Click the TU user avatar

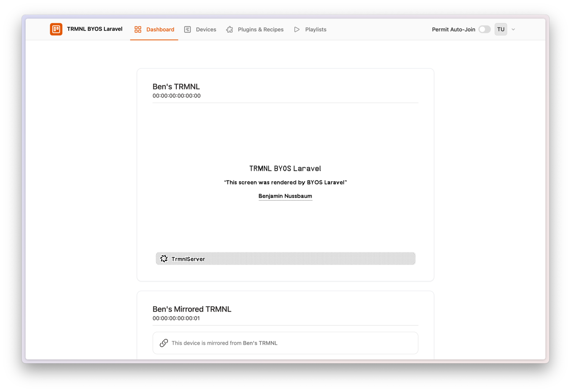coord(501,29)
